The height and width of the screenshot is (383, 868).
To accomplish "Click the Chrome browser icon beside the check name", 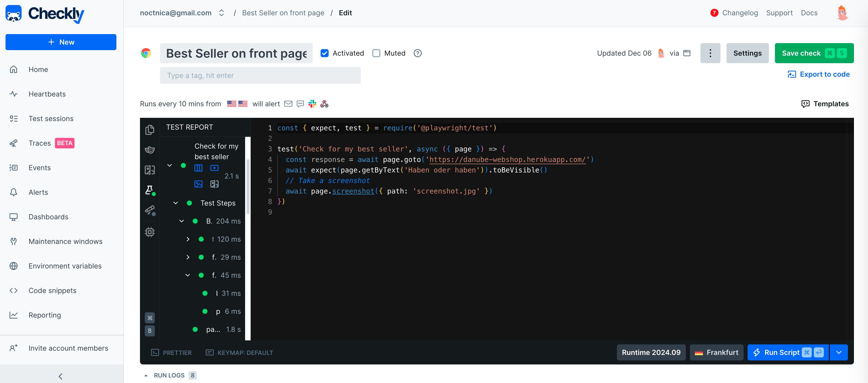I will point(146,53).
